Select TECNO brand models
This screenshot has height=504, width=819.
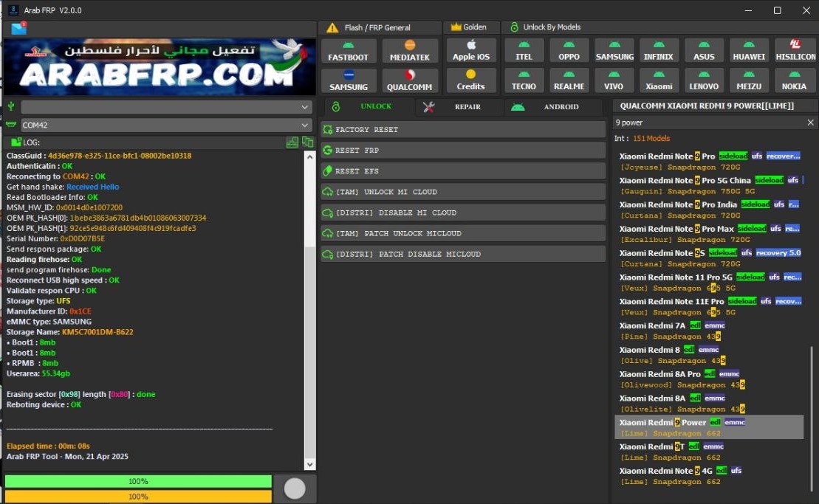pos(524,80)
